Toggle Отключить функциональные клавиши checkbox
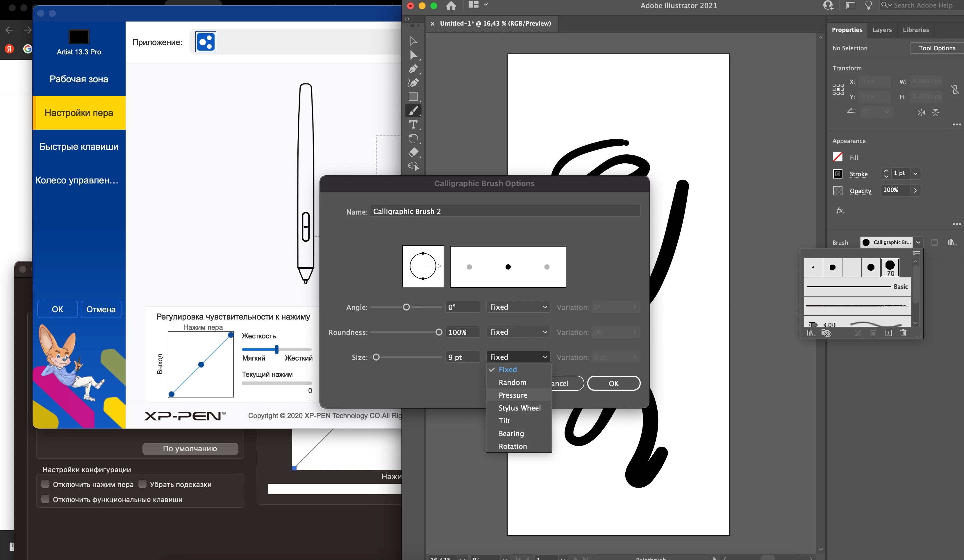This screenshot has height=560, width=964. [x=45, y=499]
